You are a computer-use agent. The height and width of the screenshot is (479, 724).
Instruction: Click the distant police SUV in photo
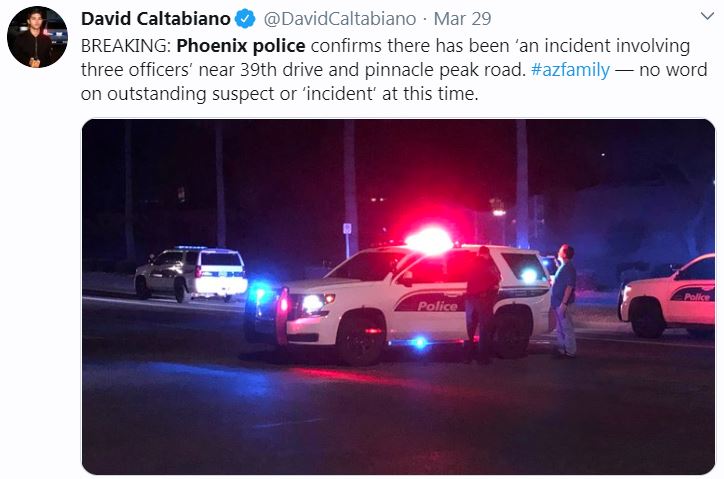tap(191, 274)
